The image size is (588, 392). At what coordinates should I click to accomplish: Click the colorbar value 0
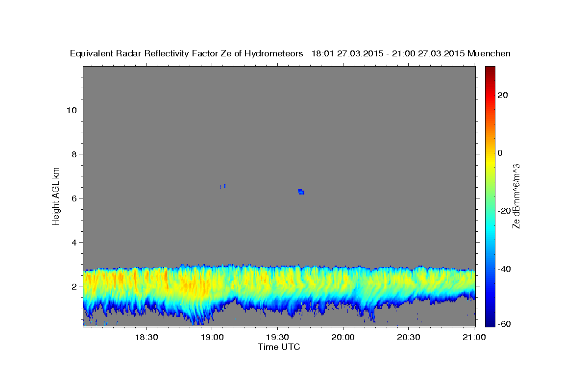500,152
